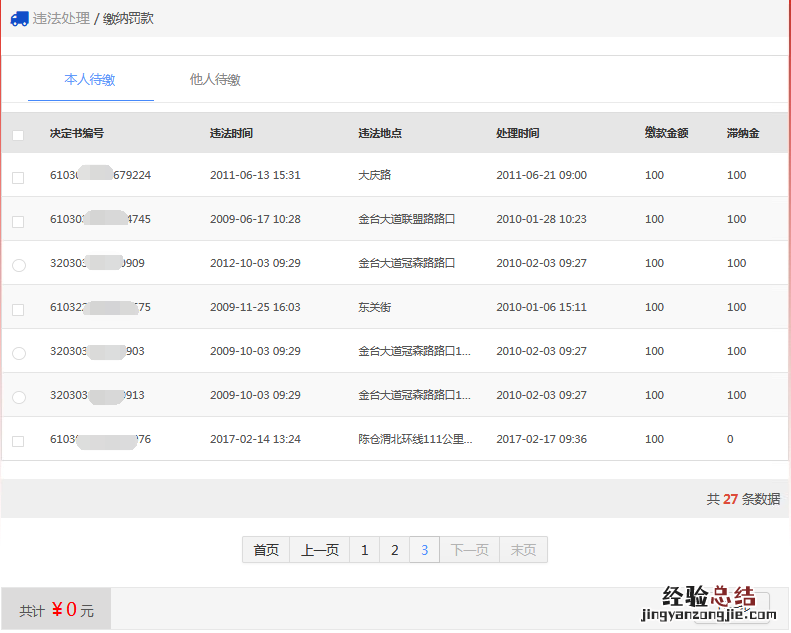
Task: Open the 违法处理 breadcrumb link
Action: pyautogui.click(x=61, y=19)
